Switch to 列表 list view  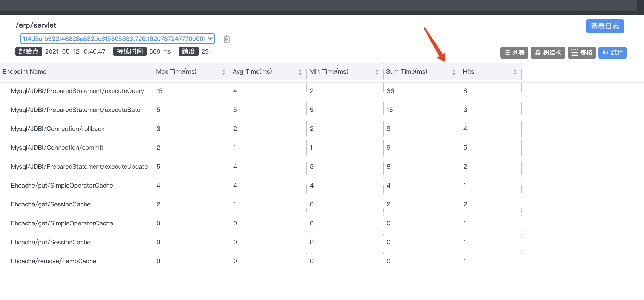pos(514,53)
